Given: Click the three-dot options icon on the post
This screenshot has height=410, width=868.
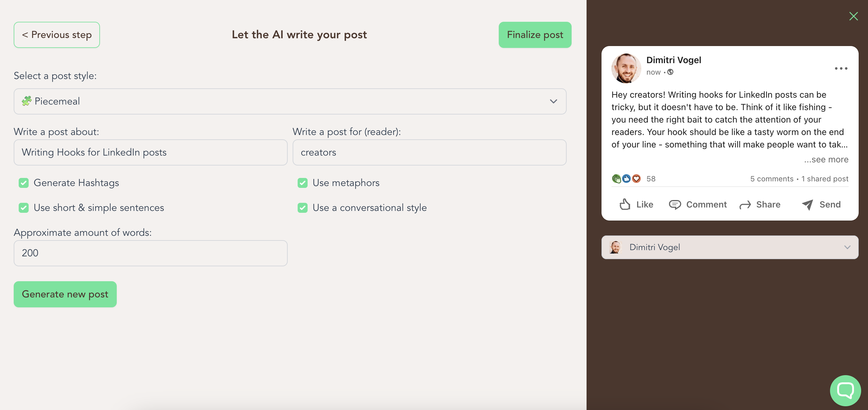Looking at the screenshot, I should (841, 68).
